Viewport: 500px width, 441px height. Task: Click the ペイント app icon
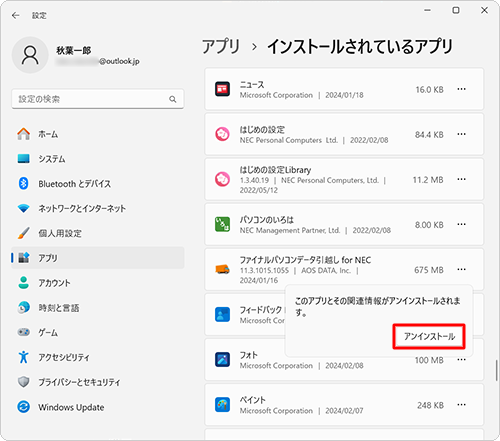[x=222, y=404]
